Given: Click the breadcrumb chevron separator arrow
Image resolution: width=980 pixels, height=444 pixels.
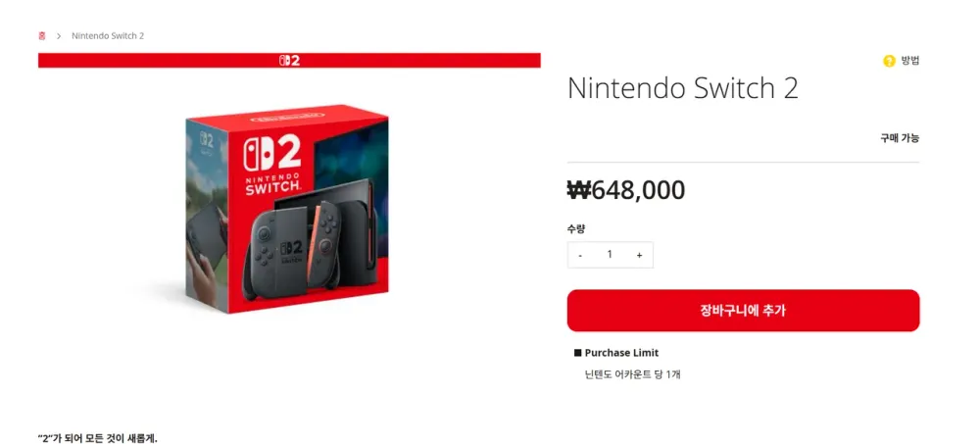Looking at the screenshot, I should pyautogui.click(x=59, y=35).
